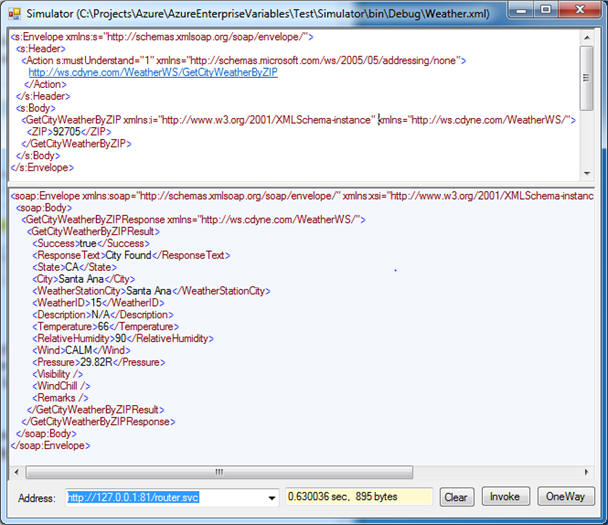Click the OneWay button

coord(565,497)
